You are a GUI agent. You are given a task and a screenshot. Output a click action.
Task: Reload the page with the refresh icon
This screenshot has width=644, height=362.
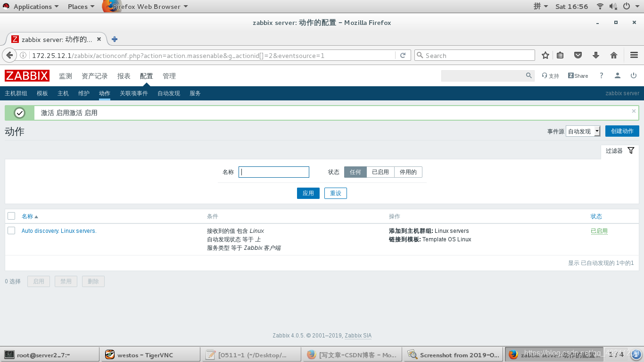[x=403, y=55]
